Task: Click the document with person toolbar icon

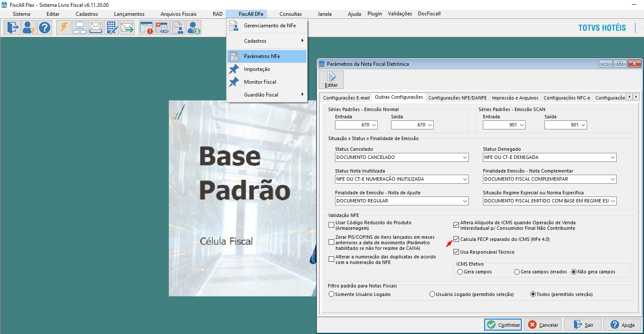Action: tap(178, 28)
